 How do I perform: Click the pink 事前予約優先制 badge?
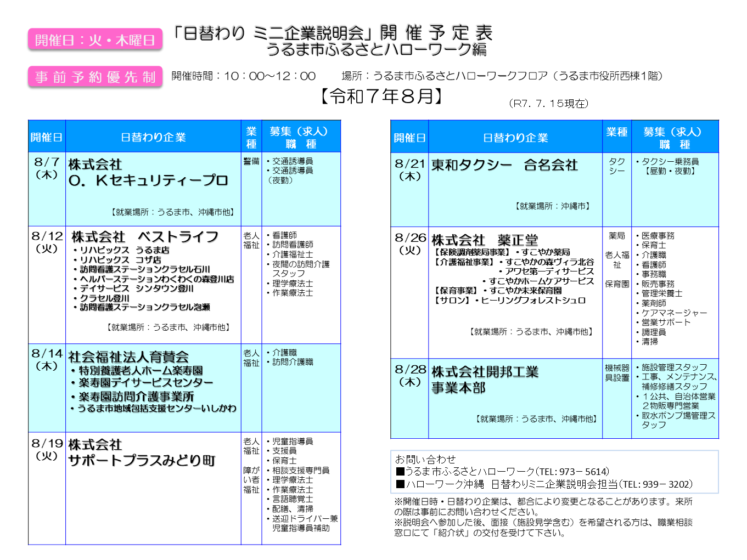click(96, 77)
